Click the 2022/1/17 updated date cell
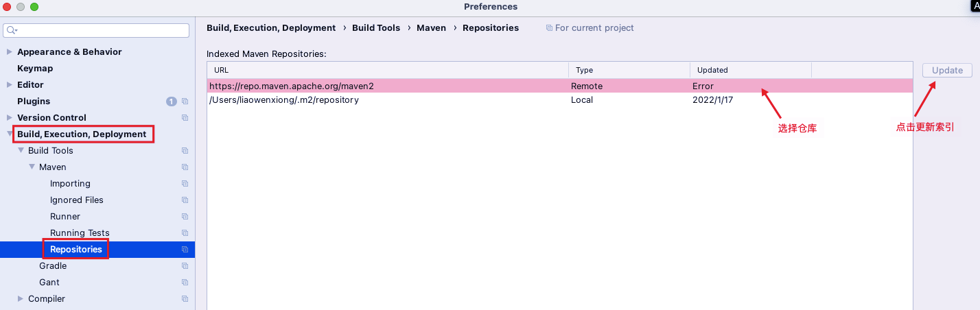Viewport: 980px width, 310px height. pyautogui.click(x=711, y=100)
